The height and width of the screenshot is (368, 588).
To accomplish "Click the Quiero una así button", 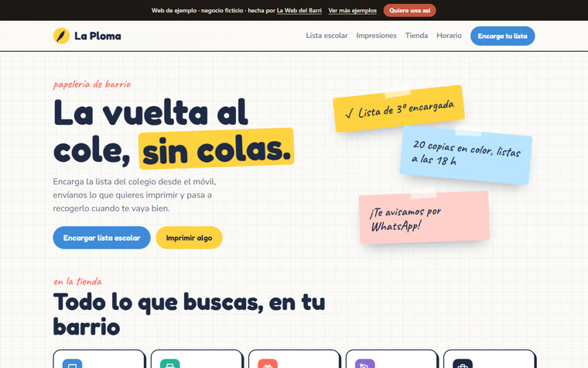I will pos(409,11).
